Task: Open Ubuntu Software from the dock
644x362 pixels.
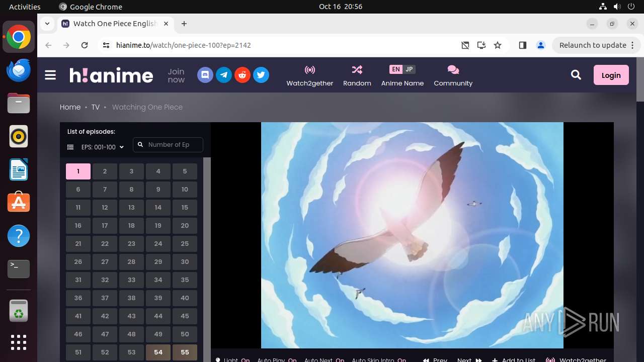Action: pos(19,202)
